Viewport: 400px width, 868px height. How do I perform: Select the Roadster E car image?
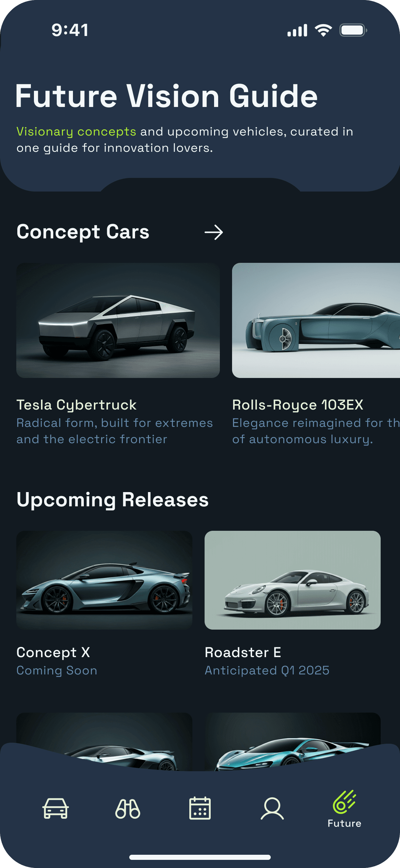292,580
